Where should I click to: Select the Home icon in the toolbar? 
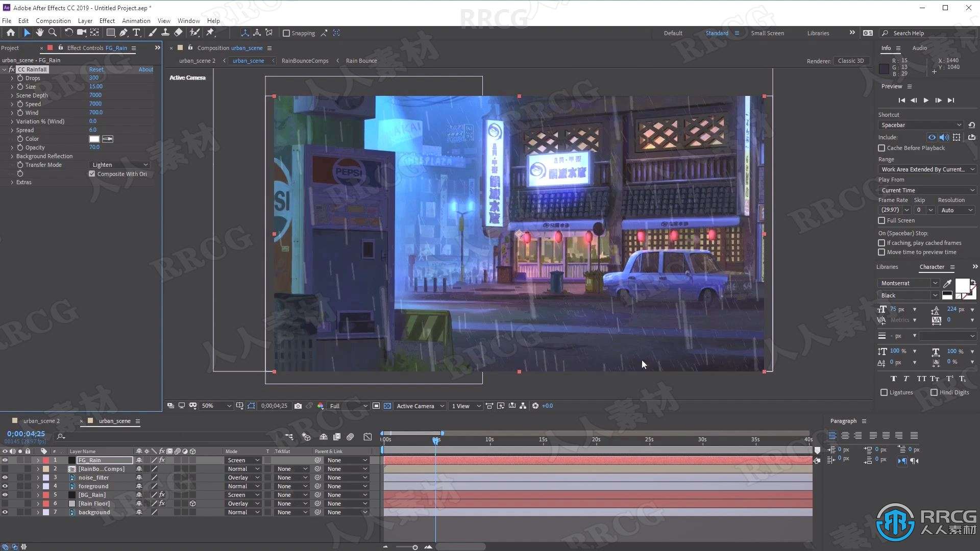pos(11,33)
